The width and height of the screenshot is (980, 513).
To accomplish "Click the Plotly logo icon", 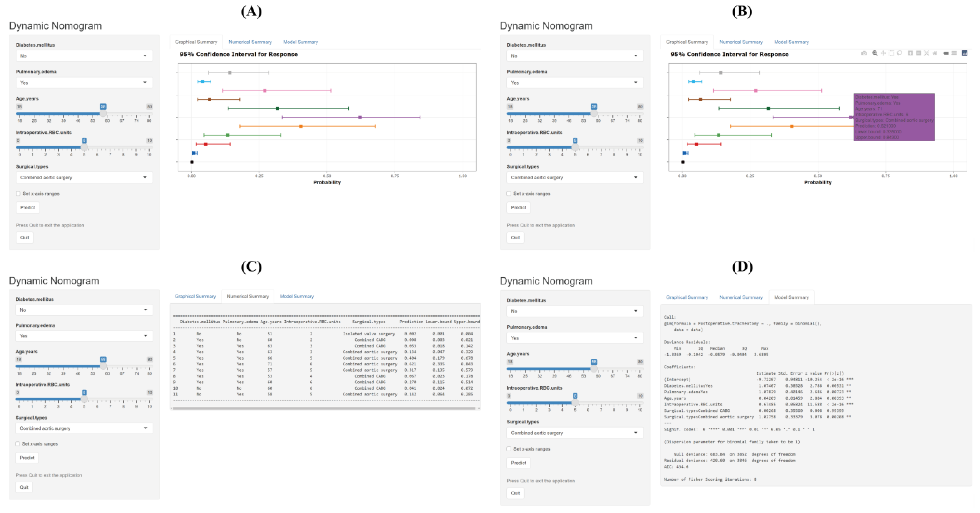I will 965,53.
